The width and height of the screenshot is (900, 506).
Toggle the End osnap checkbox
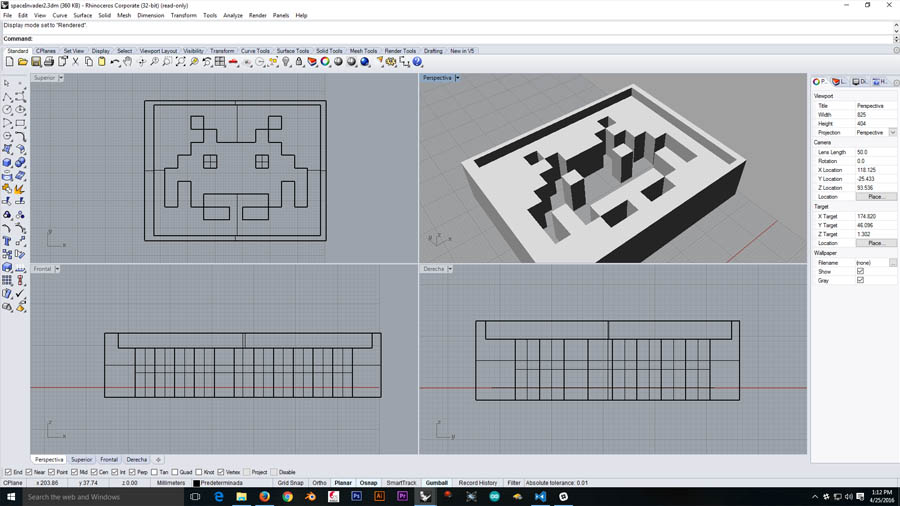(9, 472)
